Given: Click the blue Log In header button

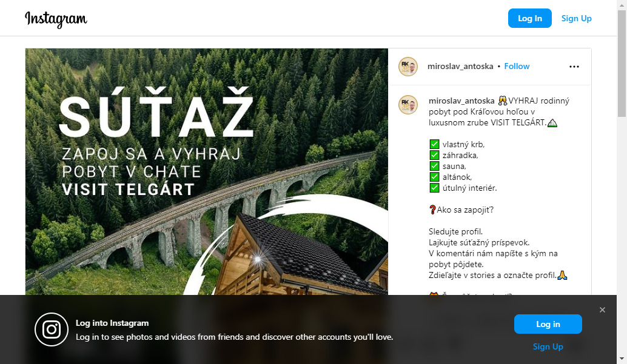Looking at the screenshot, I should point(529,18).
